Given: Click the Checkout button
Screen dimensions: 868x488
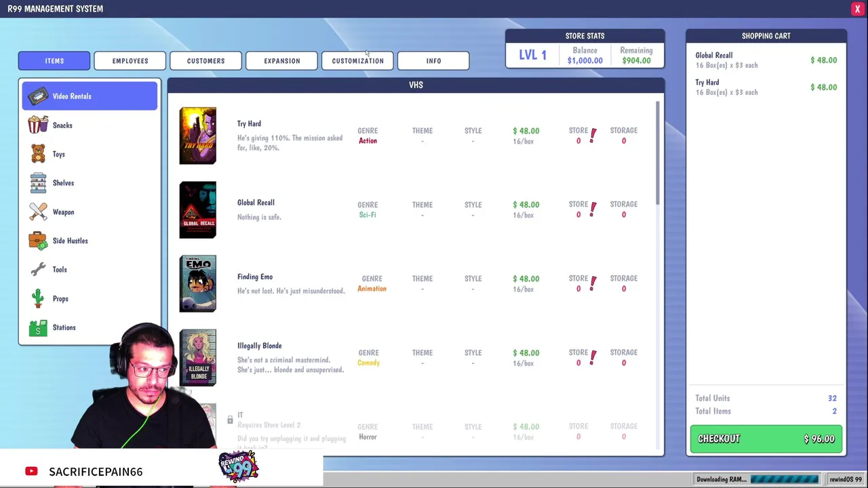Looking at the screenshot, I should pos(766,439).
